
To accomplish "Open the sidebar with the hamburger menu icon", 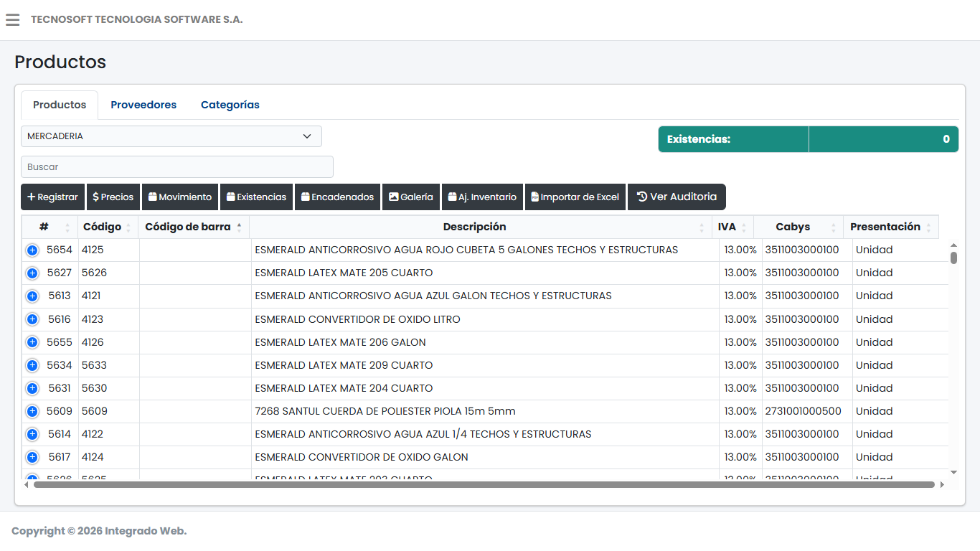I will coord(12,19).
